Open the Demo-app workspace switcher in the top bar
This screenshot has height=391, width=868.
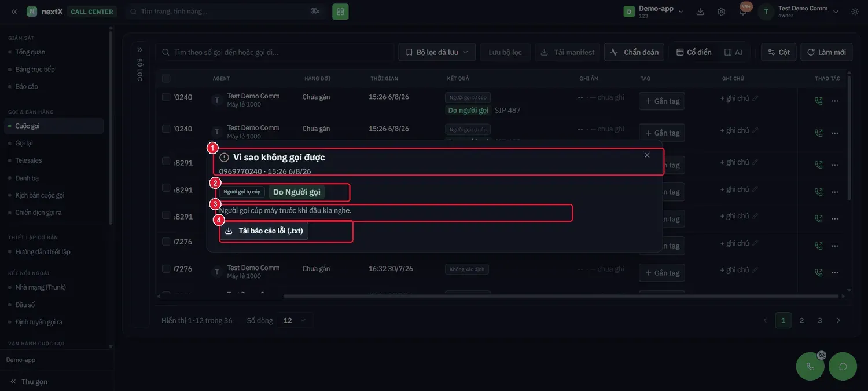pyautogui.click(x=654, y=12)
